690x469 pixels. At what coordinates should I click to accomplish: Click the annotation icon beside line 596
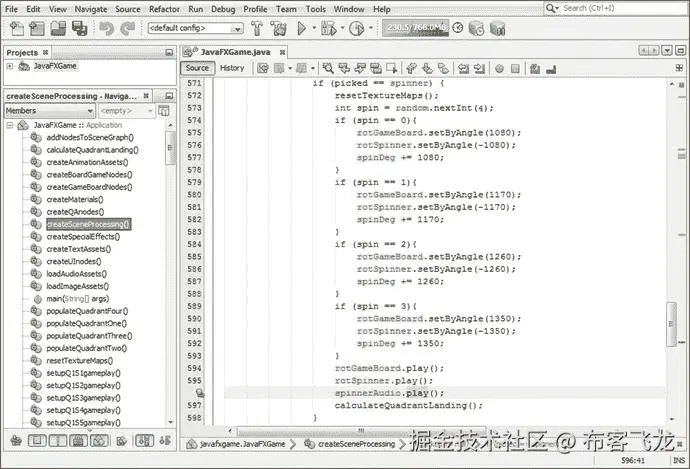coord(200,392)
